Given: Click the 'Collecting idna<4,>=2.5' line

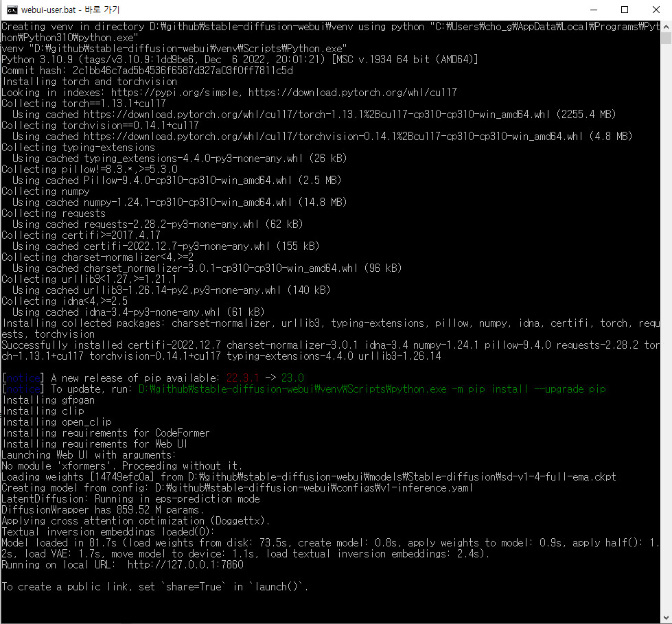Looking at the screenshot, I should [x=65, y=301].
